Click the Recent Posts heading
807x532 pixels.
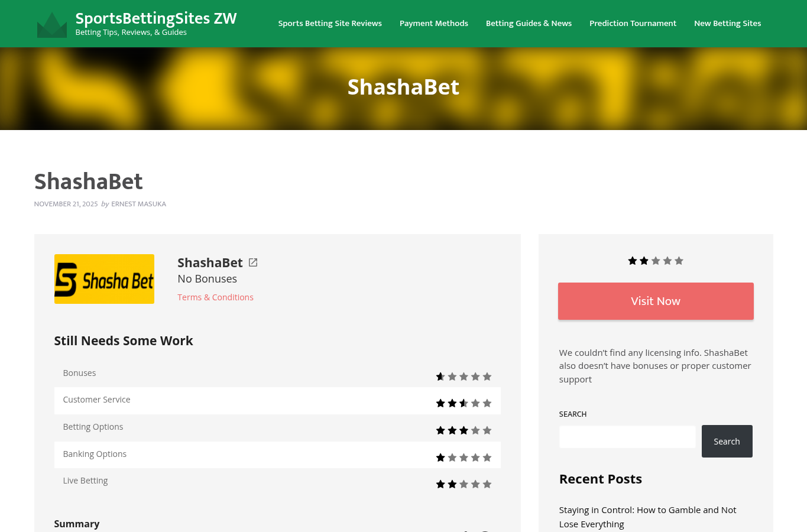600,479
